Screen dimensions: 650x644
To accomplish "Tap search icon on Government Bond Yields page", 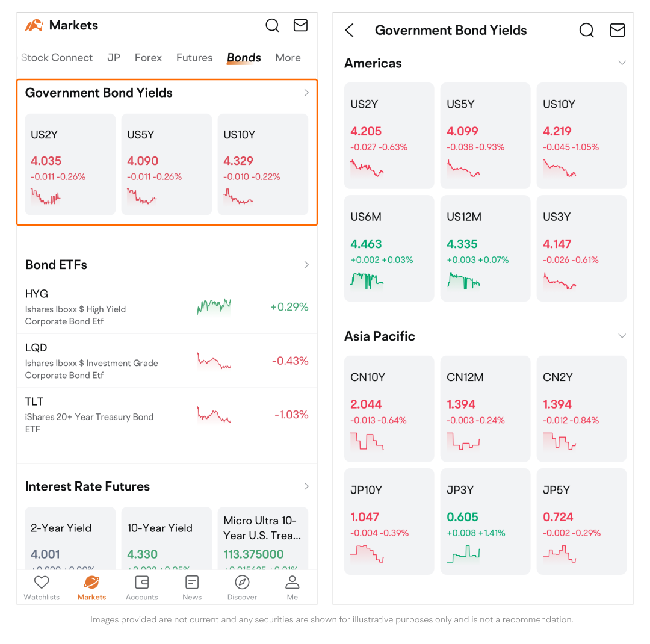I will (586, 30).
